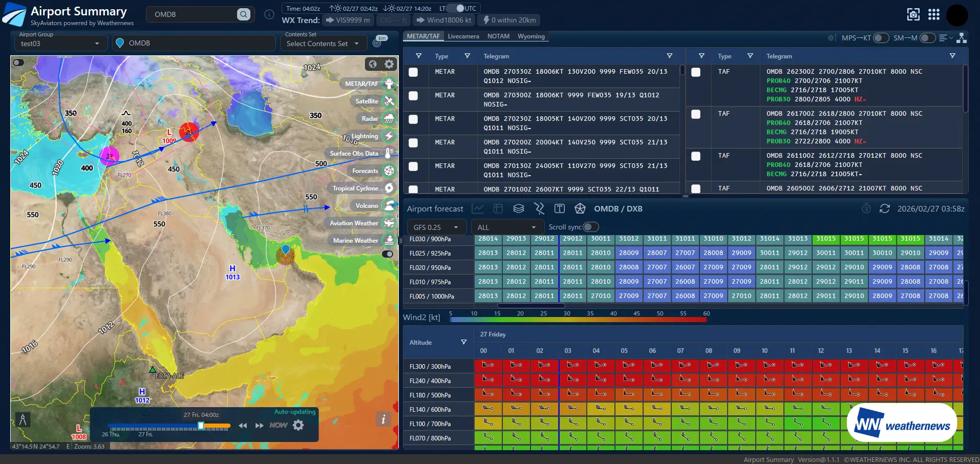Switch to the NOTAM tab

click(498, 36)
